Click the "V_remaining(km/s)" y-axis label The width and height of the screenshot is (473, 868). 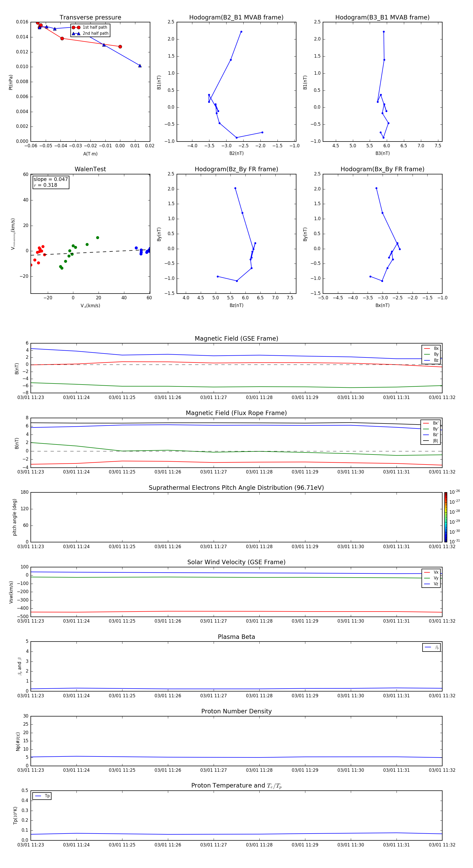click(13, 234)
